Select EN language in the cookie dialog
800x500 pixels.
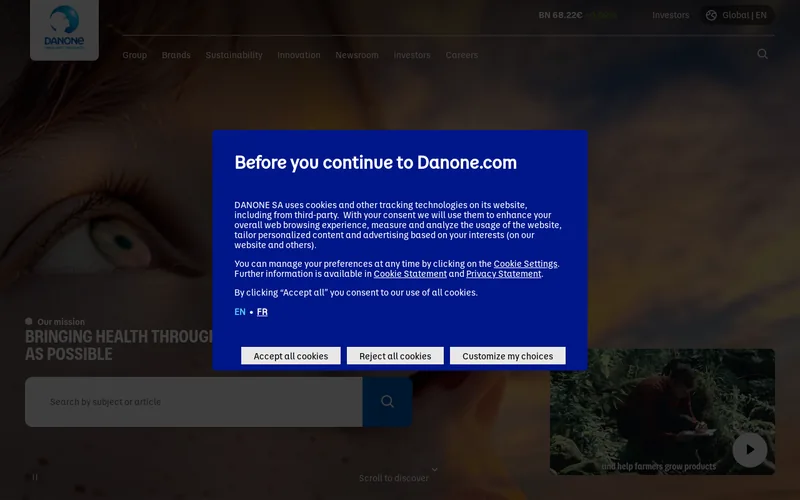click(240, 312)
